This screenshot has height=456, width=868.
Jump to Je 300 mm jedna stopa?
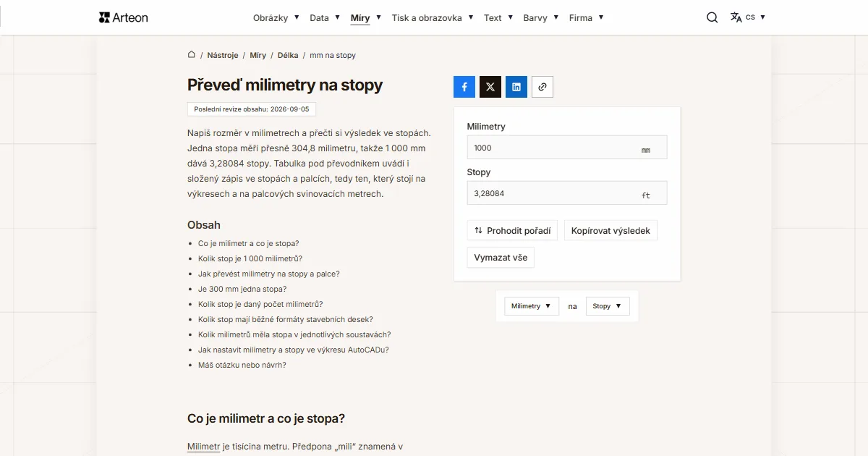coord(242,289)
